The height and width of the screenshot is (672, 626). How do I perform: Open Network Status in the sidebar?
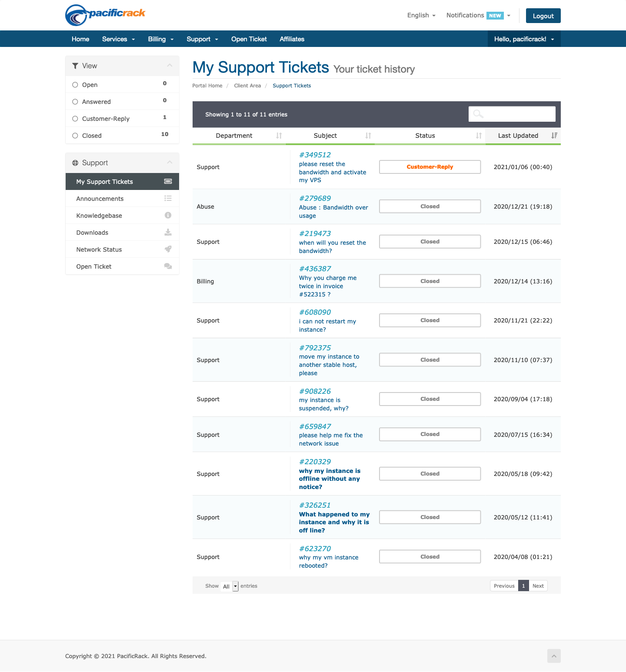point(122,250)
